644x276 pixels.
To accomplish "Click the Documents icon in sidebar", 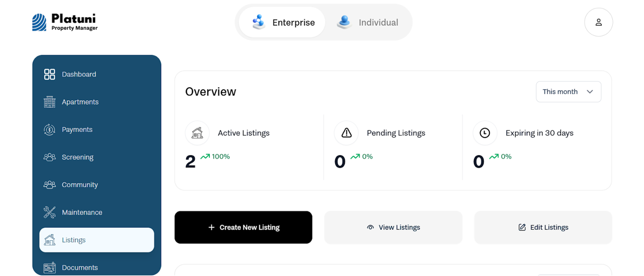I will 49,267.
